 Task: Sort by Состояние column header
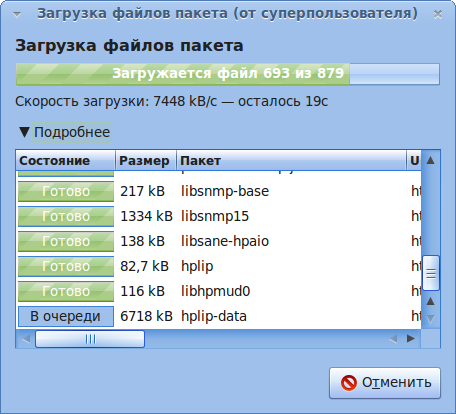coord(66,161)
